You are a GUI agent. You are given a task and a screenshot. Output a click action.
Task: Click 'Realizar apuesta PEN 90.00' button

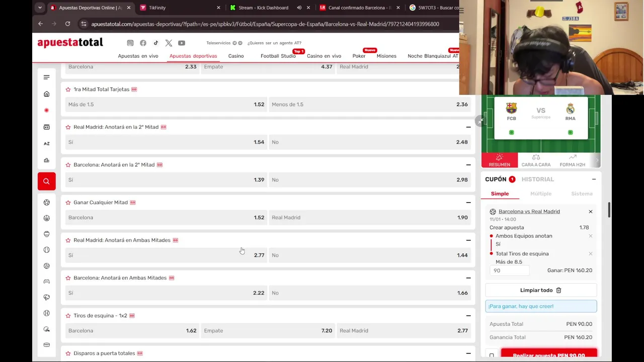(x=549, y=355)
